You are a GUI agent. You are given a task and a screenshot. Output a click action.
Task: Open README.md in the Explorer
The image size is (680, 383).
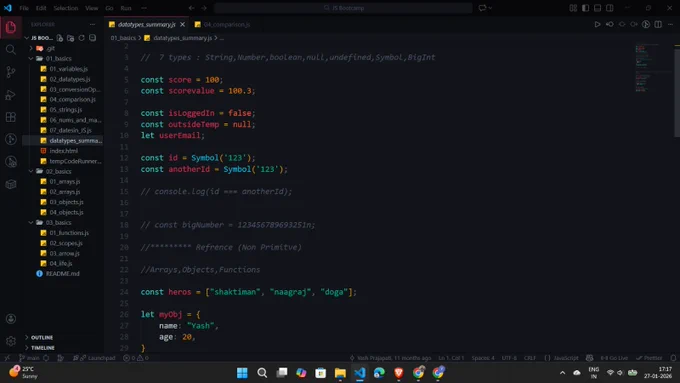(x=62, y=274)
